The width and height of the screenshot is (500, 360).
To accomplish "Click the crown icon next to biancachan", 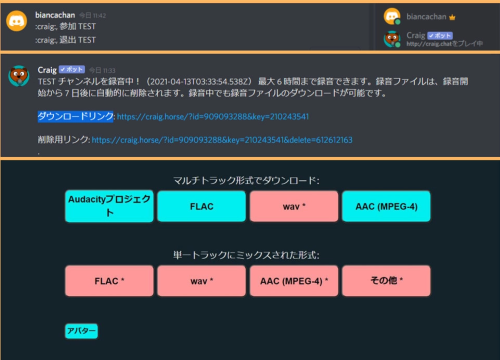I will pyautogui.click(x=452, y=17).
